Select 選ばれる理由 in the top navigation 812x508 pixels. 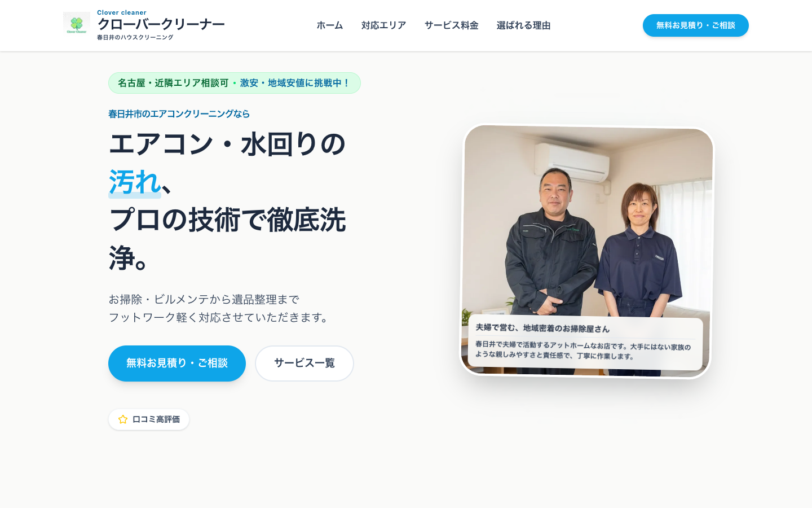click(x=524, y=25)
